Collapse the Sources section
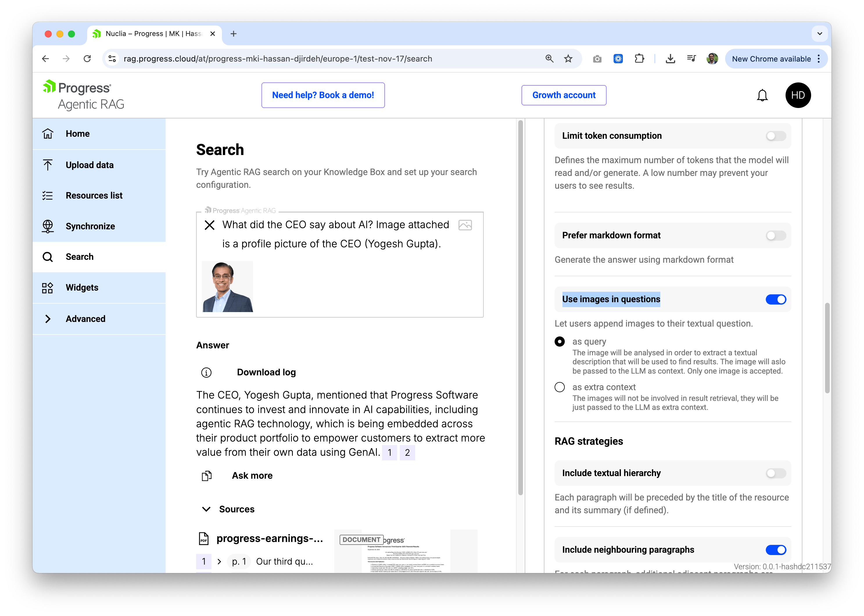The width and height of the screenshot is (864, 616). click(x=206, y=509)
